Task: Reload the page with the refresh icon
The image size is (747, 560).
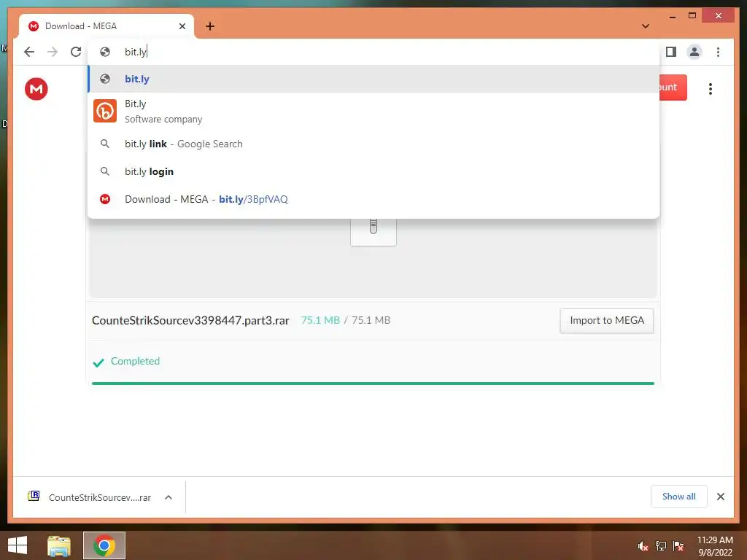Action: [x=76, y=52]
